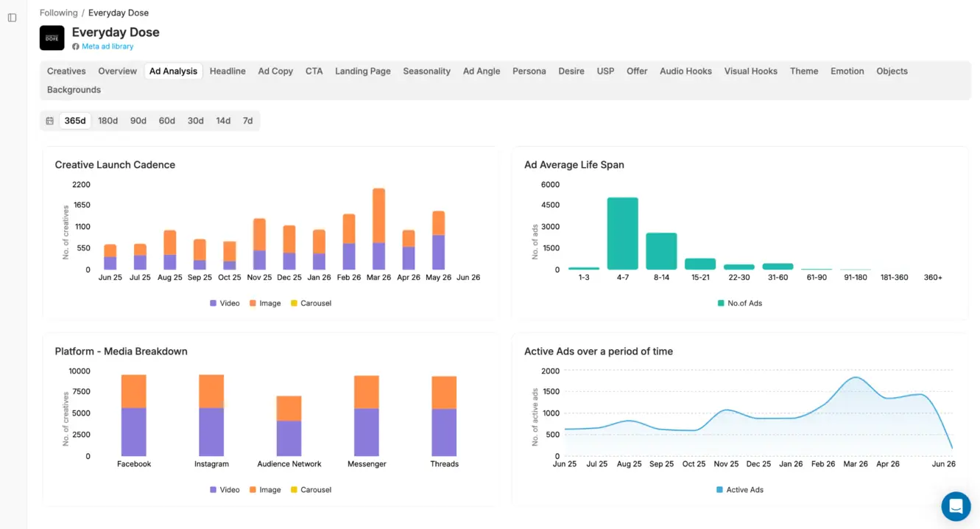Go to the CTA tab
This screenshot has width=980, height=529.
(x=314, y=71)
